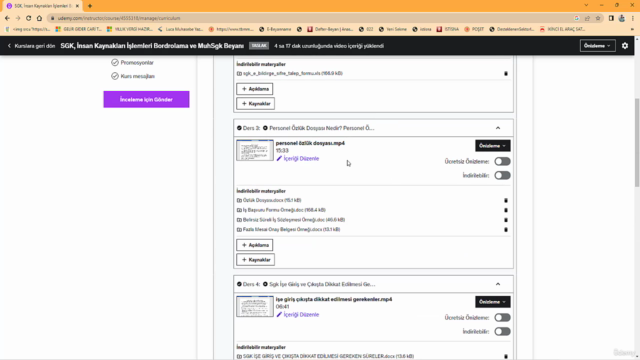The width and height of the screenshot is (640, 360).
Task: Open Chrome profile avatar
Action: (622, 18)
